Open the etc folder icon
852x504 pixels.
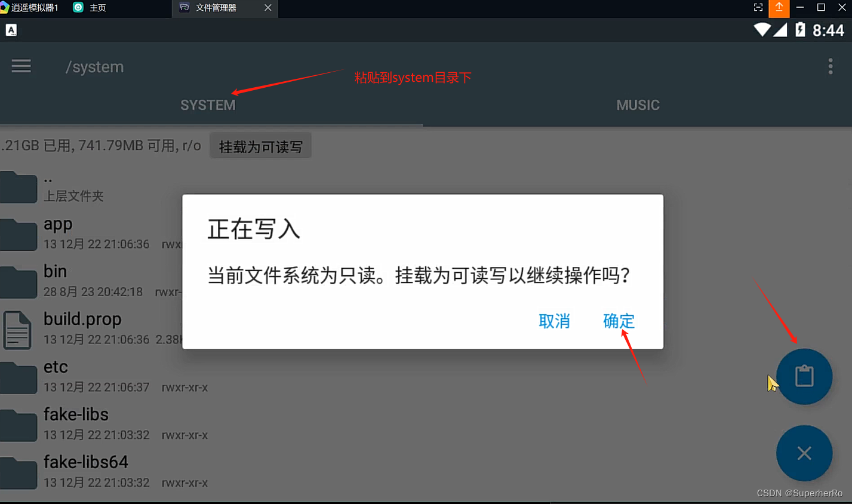[x=19, y=377]
